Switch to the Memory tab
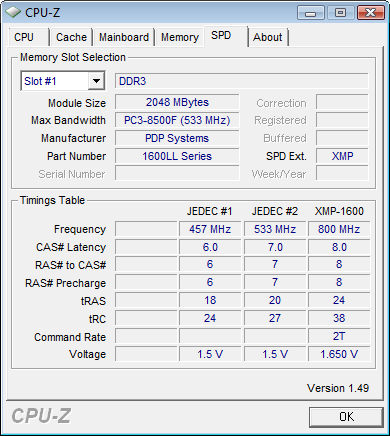The image size is (390, 436). (180, 37)
